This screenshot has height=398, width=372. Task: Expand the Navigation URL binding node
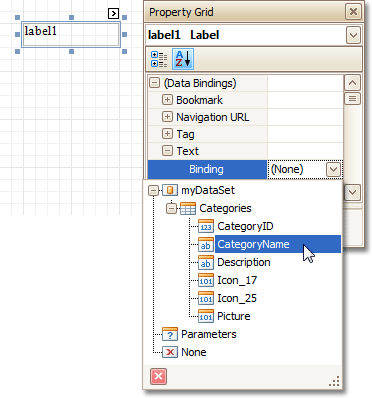pos(167,117)
